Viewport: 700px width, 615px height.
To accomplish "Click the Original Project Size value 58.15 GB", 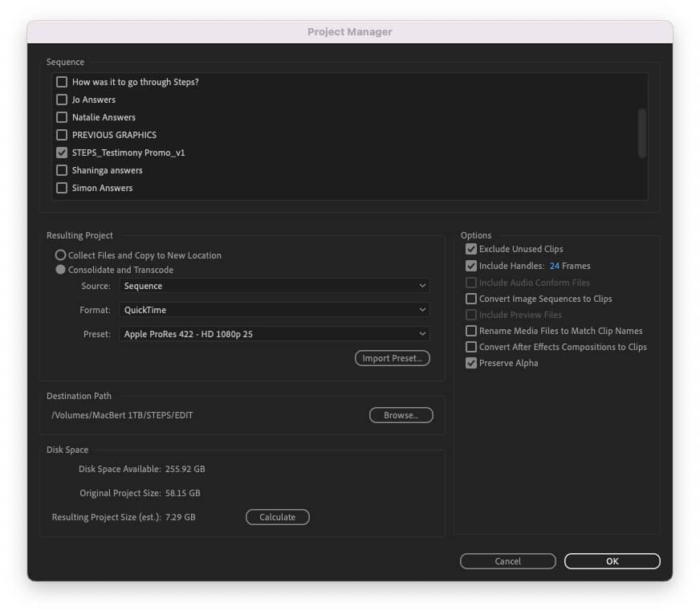I will [x=182, y=493].
